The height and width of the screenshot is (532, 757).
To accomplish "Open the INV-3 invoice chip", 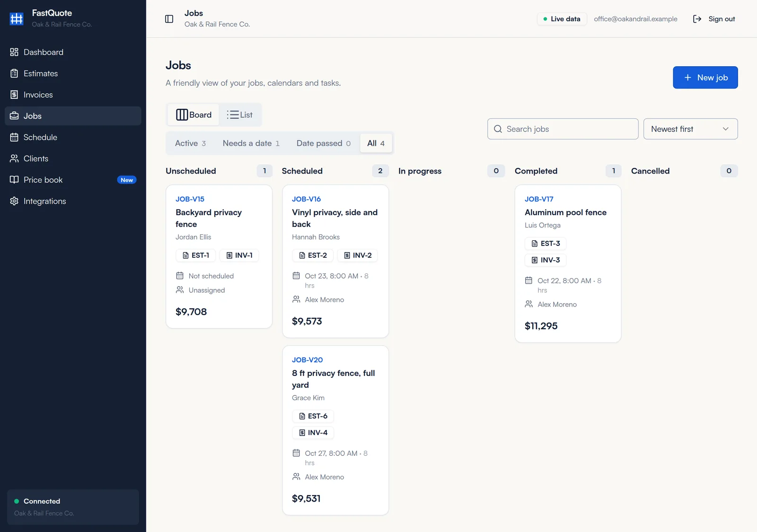I will point(546,260).
